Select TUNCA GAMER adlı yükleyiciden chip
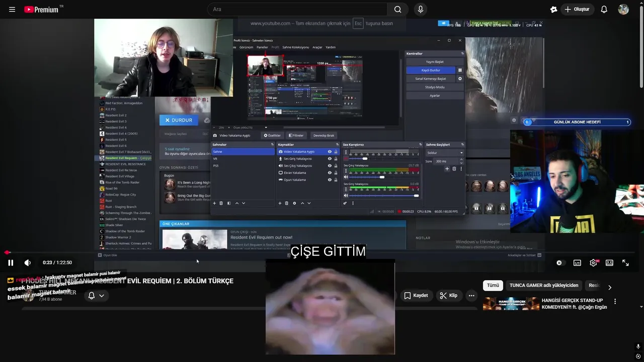Image resolution: width=644 pixels, height=362 pixels. click(x=544, y=286)
